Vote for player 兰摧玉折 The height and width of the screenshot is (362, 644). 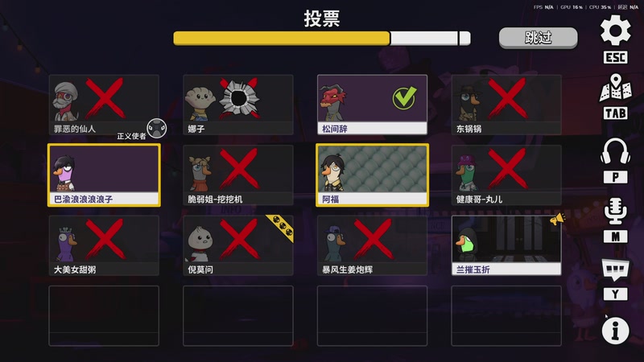click(x=506, y=245)
